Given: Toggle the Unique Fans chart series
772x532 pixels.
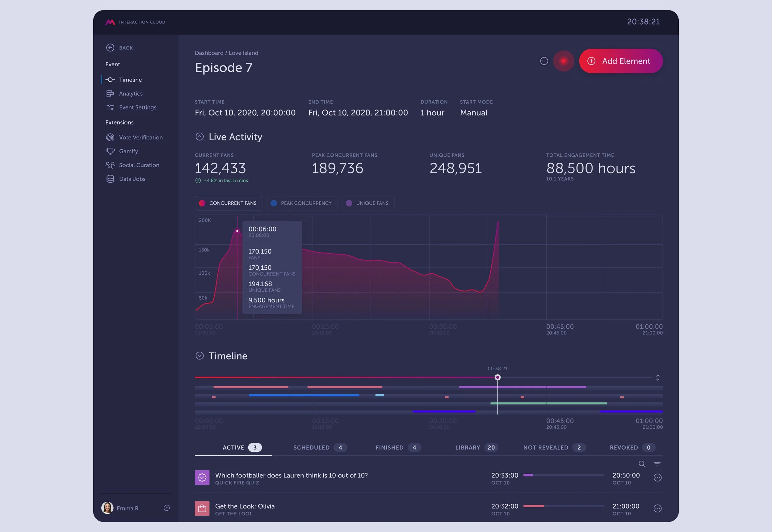Looking at the screenshot, I should 367,203.
